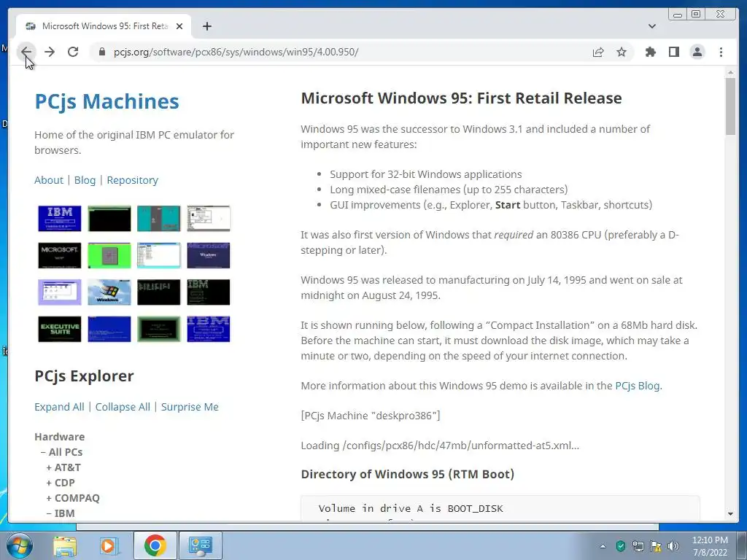747x560 pixels.
Task: Click the green shield tray icon
Action: pyautogui.click(x=620, y=546)
